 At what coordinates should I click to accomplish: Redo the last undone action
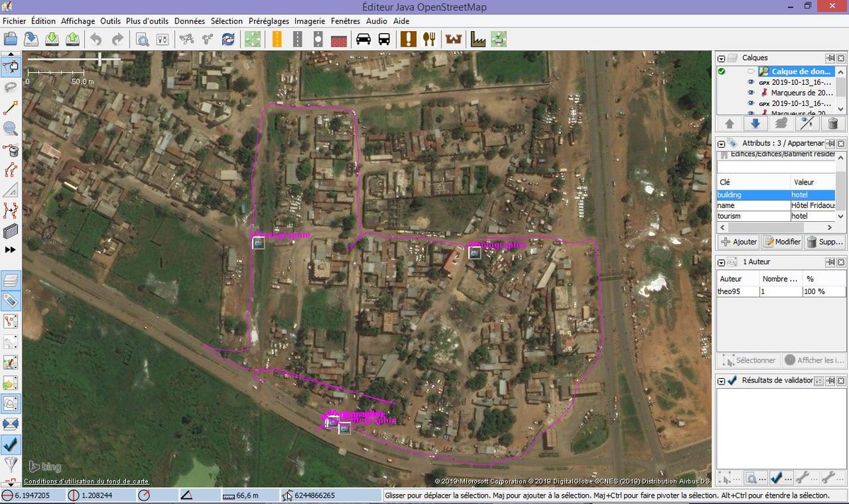tap(117, 39)
